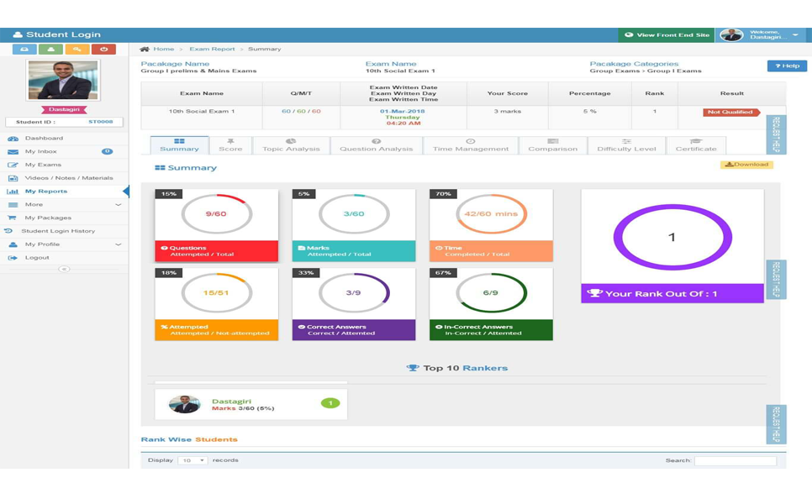This screenshot has height=504, width=812.
Task: Click the Home icon in breadcrumb
Action: point(145,50)
